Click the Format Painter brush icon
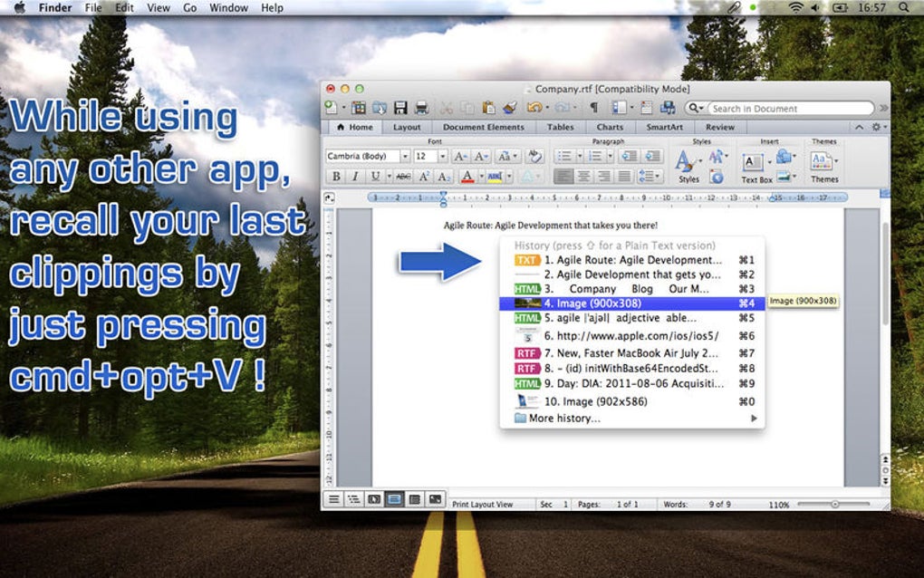Viewport: 924px width, 578px height. (x=510, y=108)
